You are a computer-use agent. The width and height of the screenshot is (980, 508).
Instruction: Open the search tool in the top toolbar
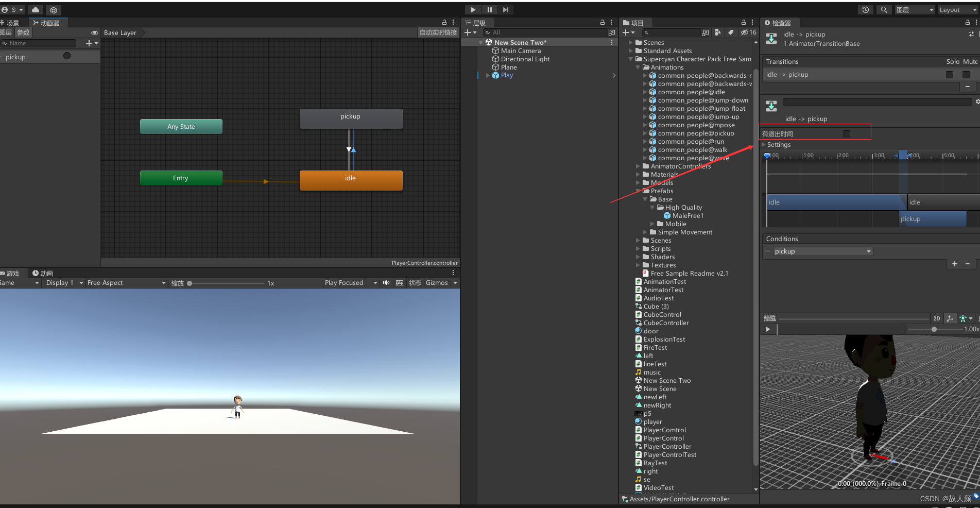(884, 10)
